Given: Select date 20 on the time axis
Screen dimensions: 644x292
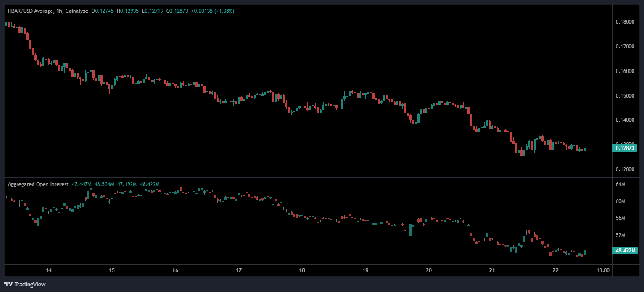Looking at the screenshot, I should click(x=429, y=270).
